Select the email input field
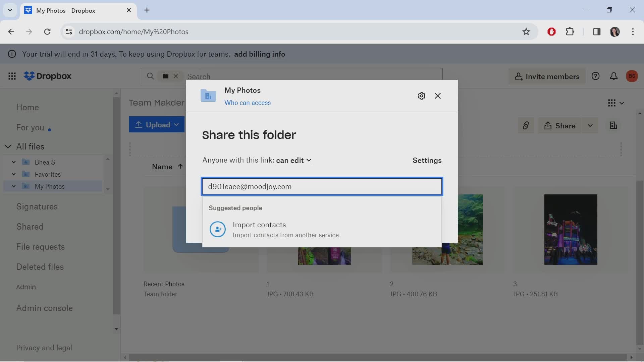Image resolution: width=644 pixels, height=362 pixels. [x=322, y=186]
